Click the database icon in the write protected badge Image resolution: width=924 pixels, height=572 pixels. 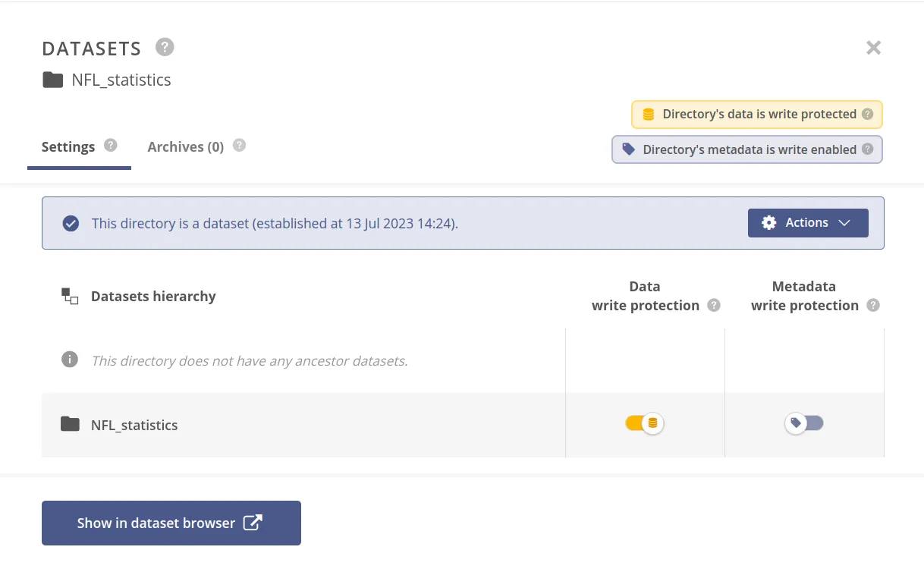point(647,114)
